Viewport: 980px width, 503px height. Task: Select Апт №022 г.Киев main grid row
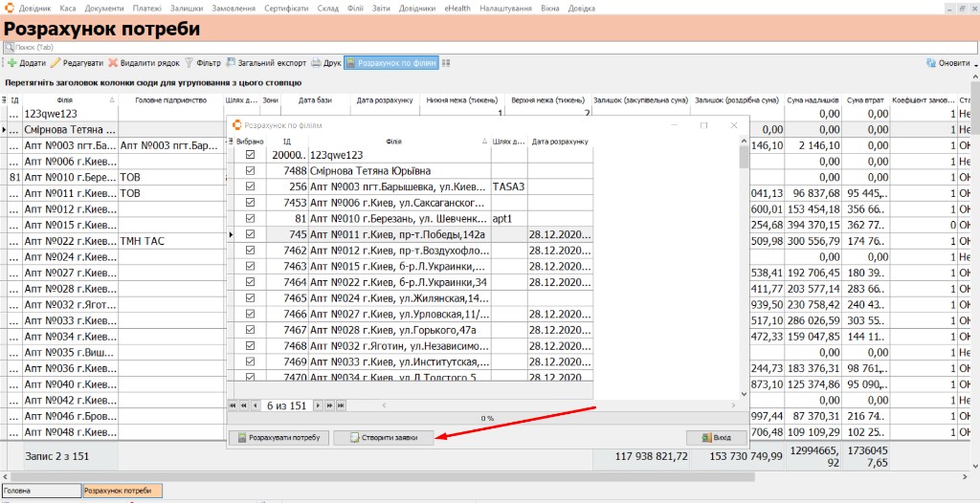[70, 241]
